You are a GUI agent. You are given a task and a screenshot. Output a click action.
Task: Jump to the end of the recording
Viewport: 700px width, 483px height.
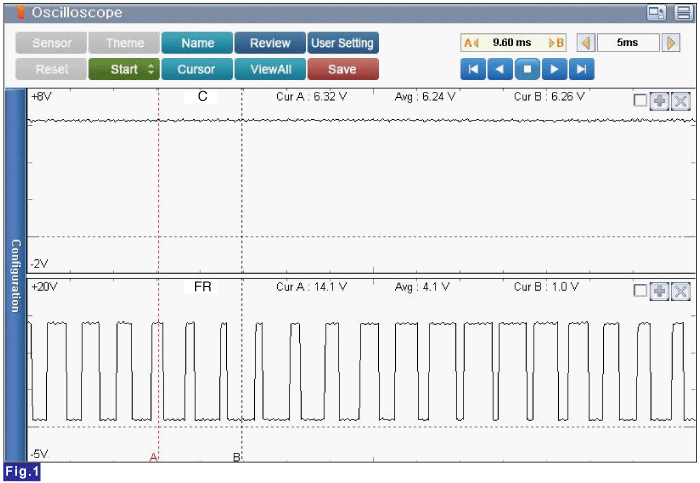(x=582, y=69)
